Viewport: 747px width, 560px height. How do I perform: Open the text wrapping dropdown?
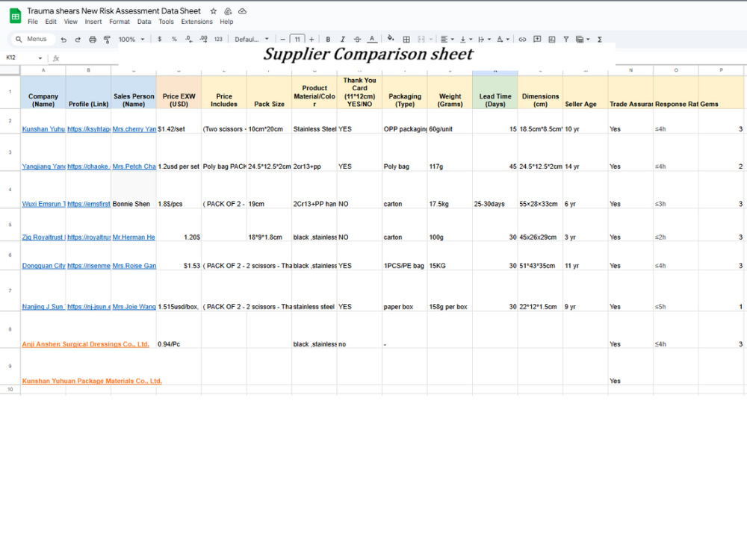click(x=484, y=40)
